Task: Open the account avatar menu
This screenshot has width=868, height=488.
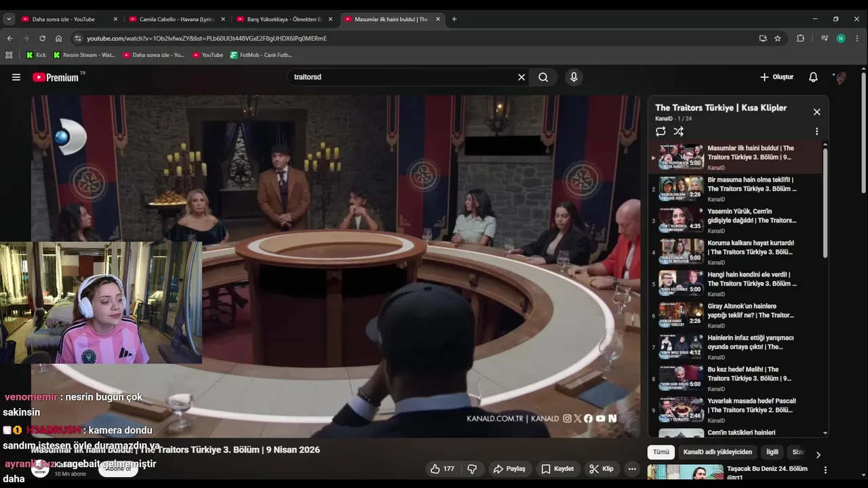Action: 840,77
